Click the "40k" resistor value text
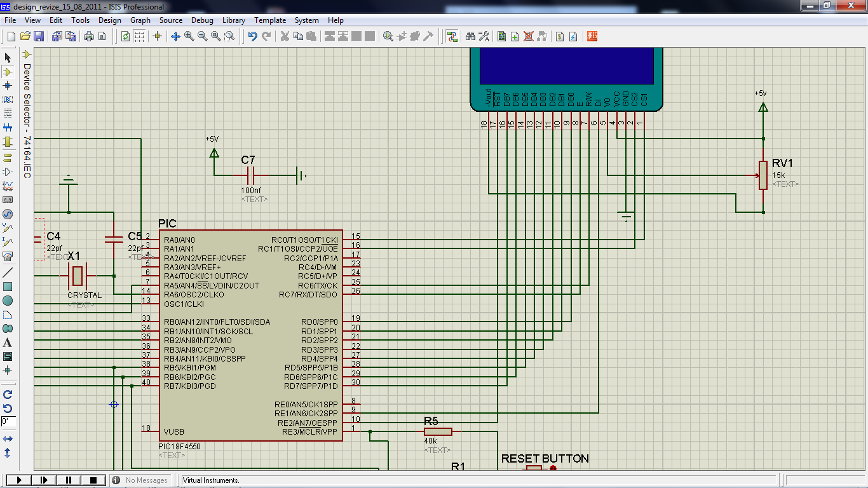868x488 pixels. pos(431,441)
